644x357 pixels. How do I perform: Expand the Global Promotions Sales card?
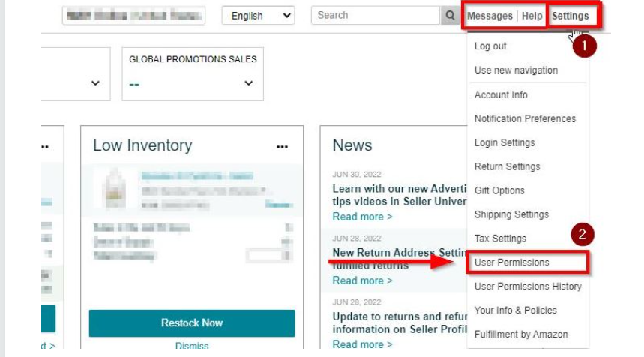coord(249,83)
